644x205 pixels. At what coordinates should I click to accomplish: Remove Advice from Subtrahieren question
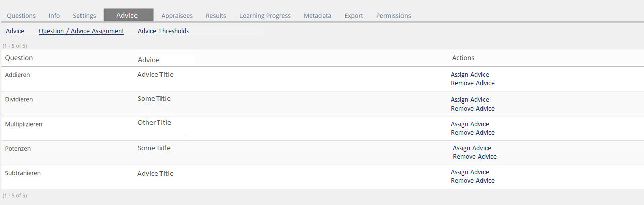pyautogui.click(x=472, y=181)
